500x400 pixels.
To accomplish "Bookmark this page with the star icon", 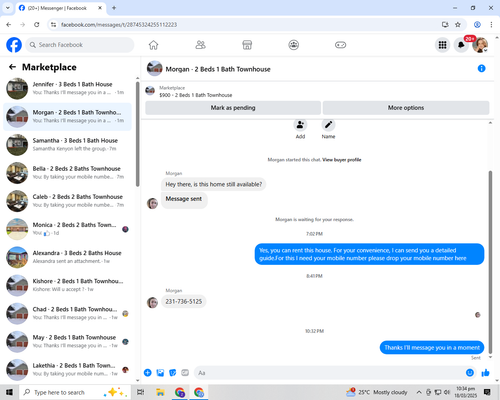I will (x=458, y=25).
